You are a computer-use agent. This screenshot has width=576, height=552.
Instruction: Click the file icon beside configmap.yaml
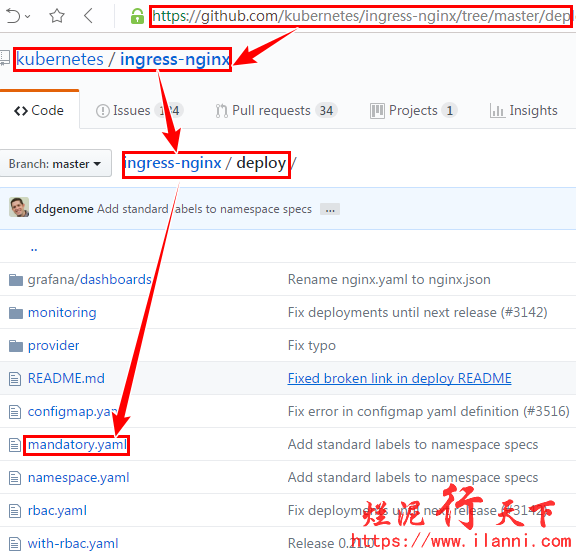(x=15, y=412)
